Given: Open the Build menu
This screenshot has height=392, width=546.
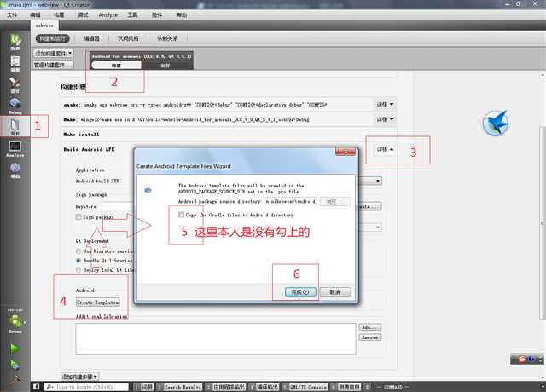Looking at the screenshot, I should (59, 15).
